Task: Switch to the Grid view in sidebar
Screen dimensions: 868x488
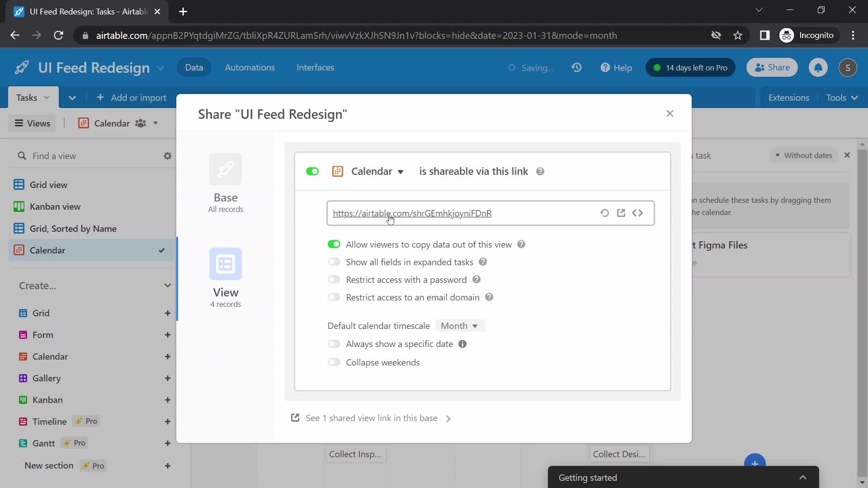Action: [47, 184]
